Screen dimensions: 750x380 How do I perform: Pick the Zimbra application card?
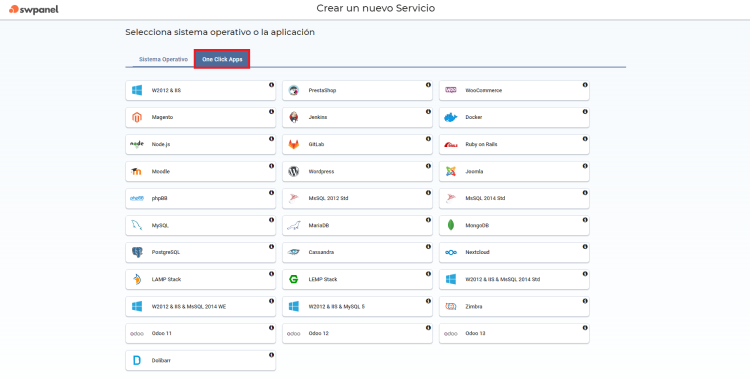(x=514, y=306)
